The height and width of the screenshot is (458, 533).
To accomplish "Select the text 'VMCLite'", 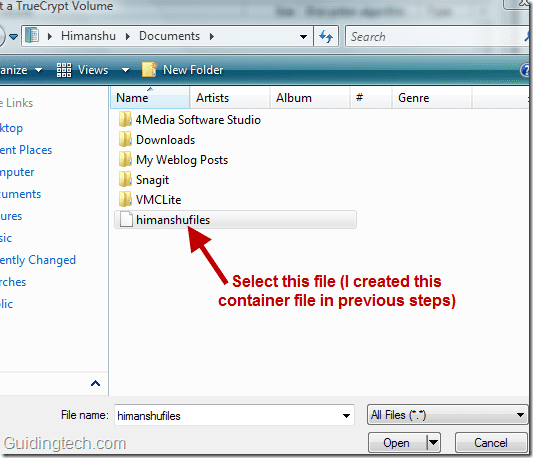I will pos(158,200).
